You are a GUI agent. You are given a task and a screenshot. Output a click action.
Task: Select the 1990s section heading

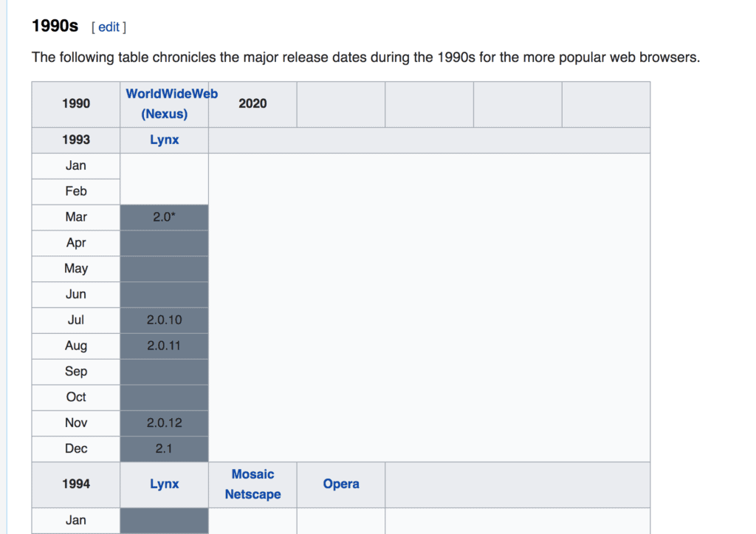point(55,26)
